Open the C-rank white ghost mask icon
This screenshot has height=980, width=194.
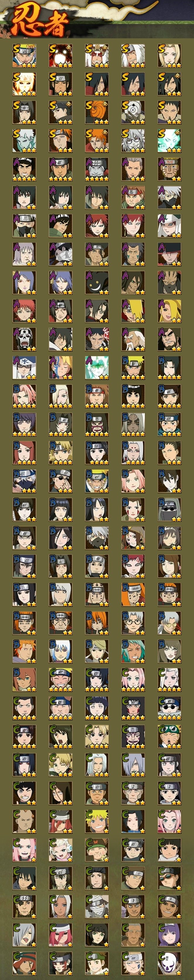(170, 963)
